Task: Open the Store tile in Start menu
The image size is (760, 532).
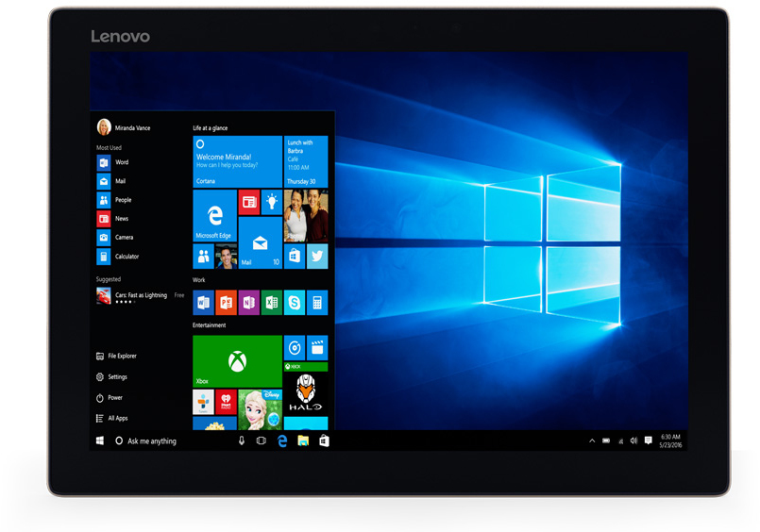Action: click(295, 256)
